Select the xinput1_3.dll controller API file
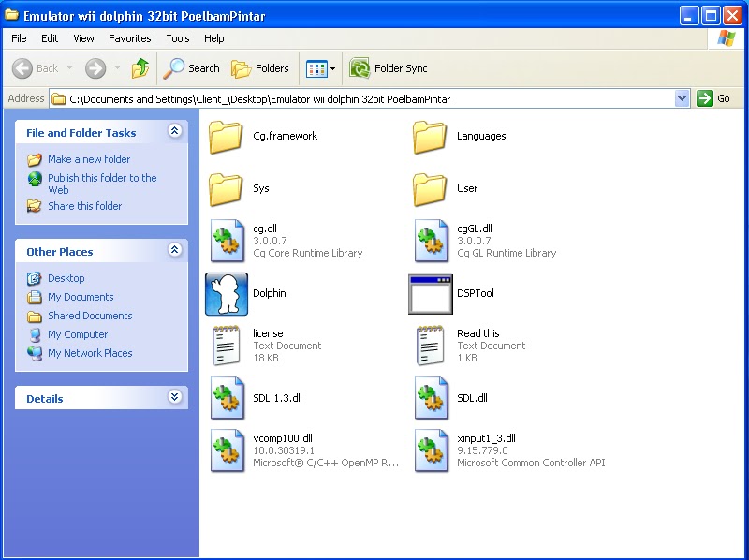This screenshot has height=560, width=749. pyautogui.click(x=430, y=450)
